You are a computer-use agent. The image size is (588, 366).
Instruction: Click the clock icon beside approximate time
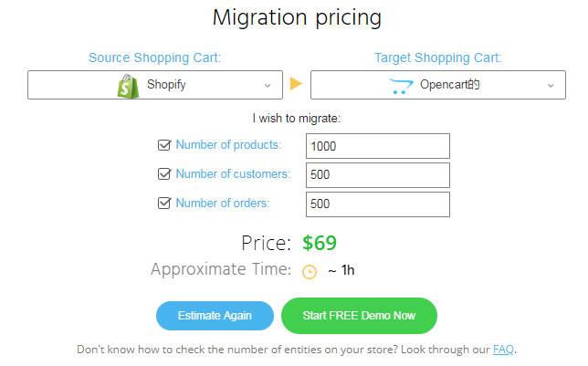point(310,272)
